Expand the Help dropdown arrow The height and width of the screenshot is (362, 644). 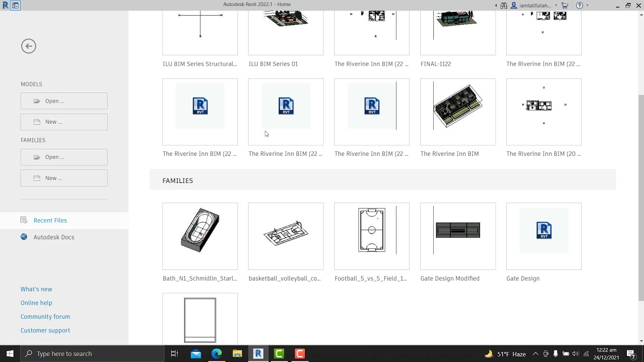click(587, 6)
